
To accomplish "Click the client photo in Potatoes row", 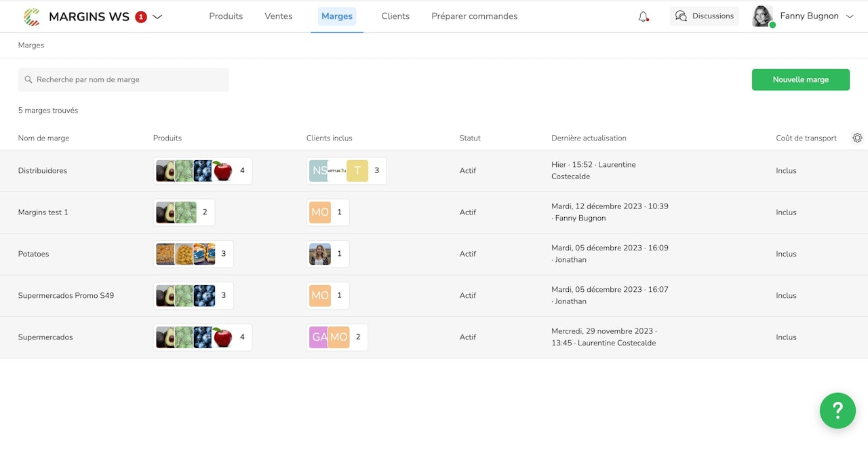I will point(320,254).
